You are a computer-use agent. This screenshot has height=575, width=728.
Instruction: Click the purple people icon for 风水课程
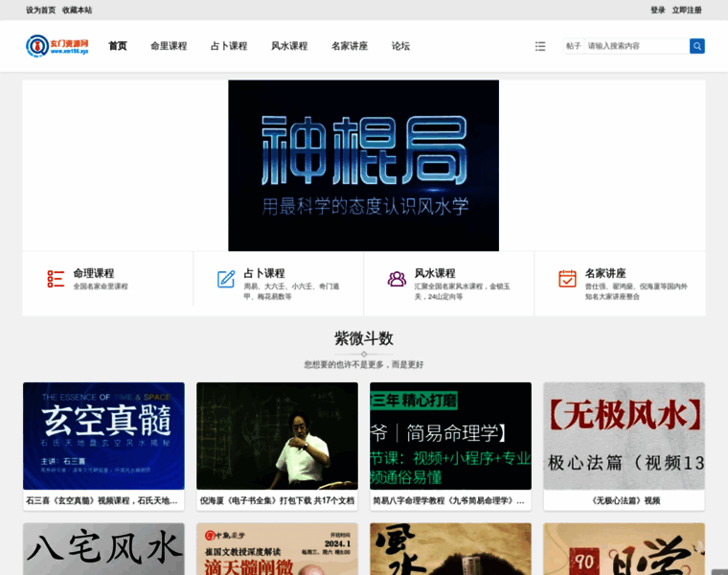[x=397, y=279]
